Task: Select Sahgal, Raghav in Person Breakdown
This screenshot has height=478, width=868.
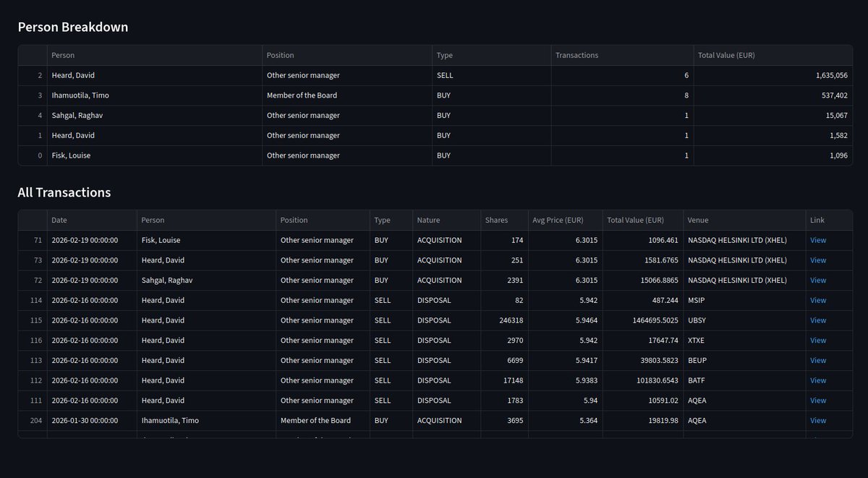Action: tap(155, 116)
